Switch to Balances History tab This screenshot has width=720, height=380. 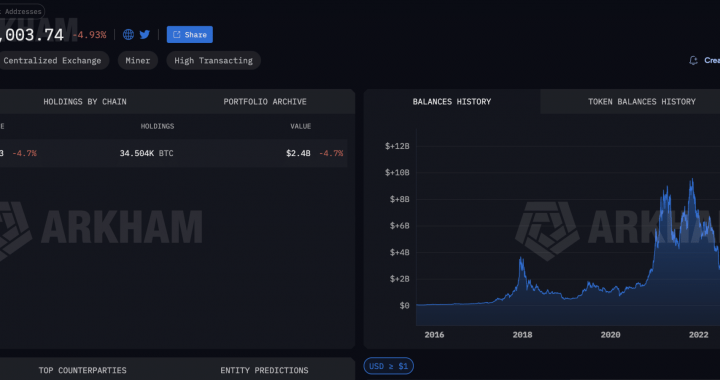pyautogui.click(x=452, y=101)
